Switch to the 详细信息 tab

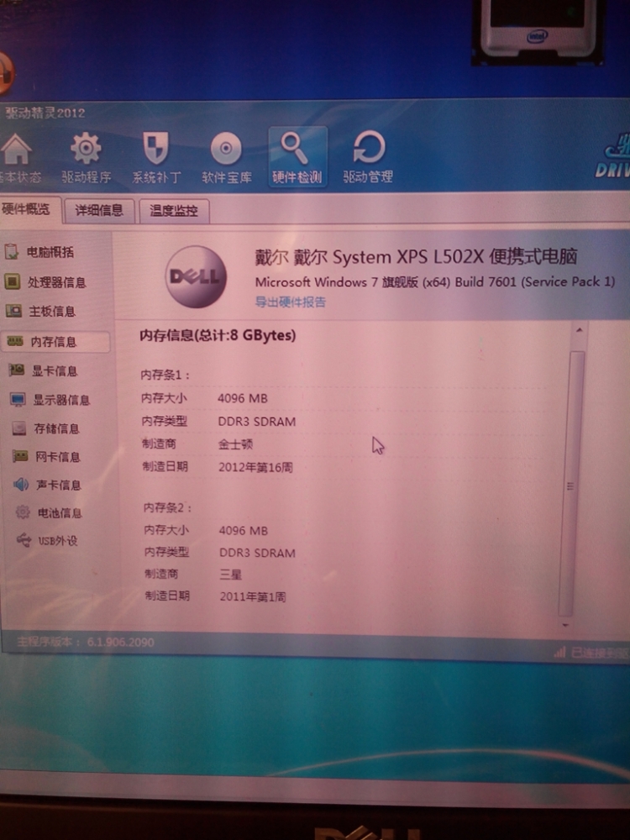point(98,210)
